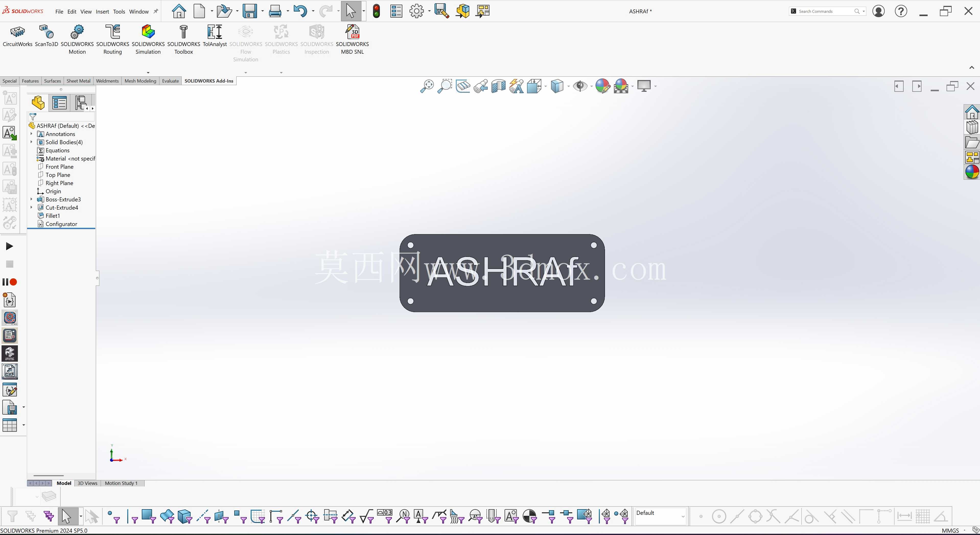Toggle the SOLIDWORKS Toolbox add-in

point(184,40)
